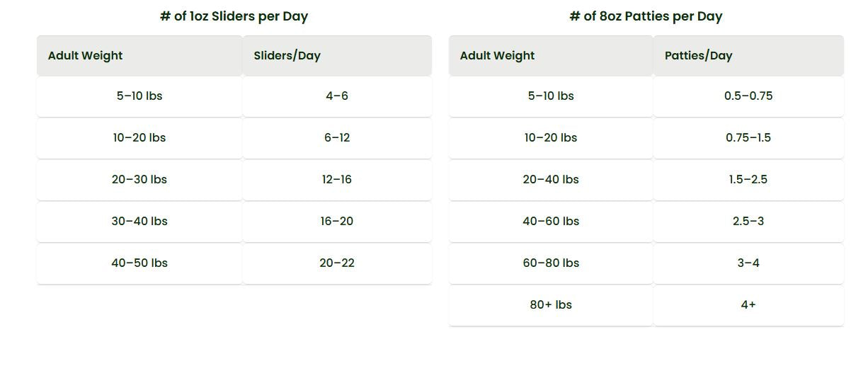Viewport: 868px width, 366px height.
Task: Click the 4+ patties value
Action: 748,305
